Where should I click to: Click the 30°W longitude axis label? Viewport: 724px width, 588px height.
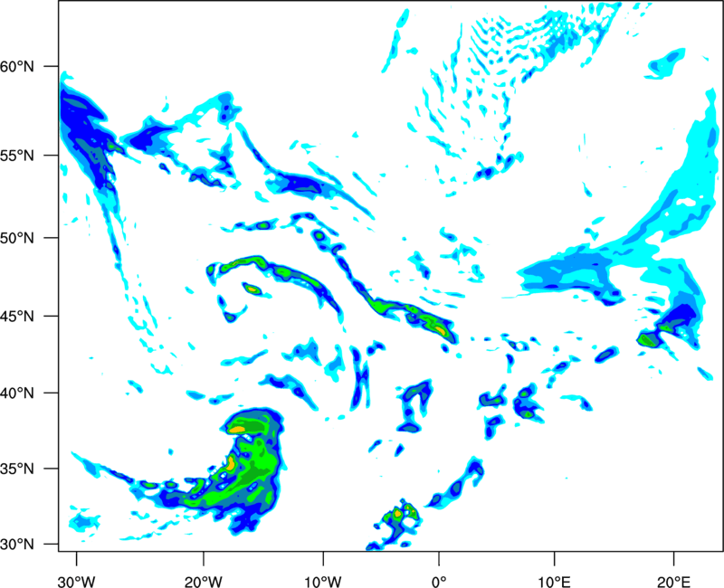click(77, 582)
